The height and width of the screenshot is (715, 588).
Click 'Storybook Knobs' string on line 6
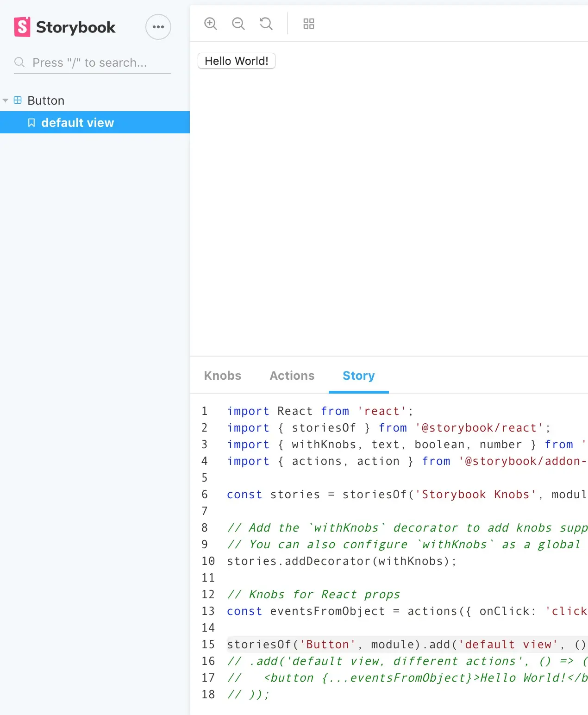(x=475, y=495)
